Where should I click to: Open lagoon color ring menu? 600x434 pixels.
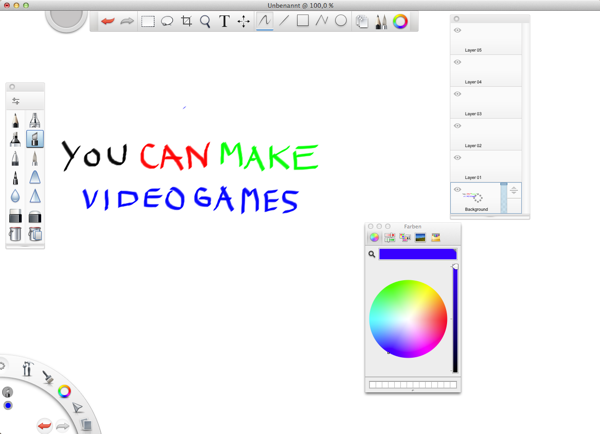pos(64,391)
